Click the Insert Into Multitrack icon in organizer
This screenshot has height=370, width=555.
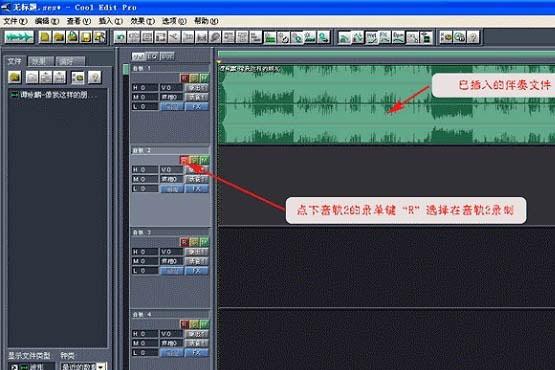(46, 77)
